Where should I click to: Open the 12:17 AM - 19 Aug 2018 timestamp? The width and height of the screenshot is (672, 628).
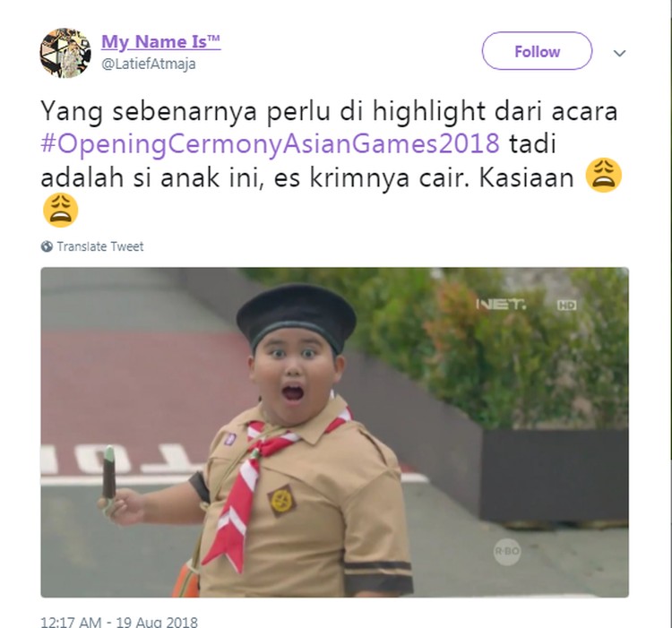(118, 622)
